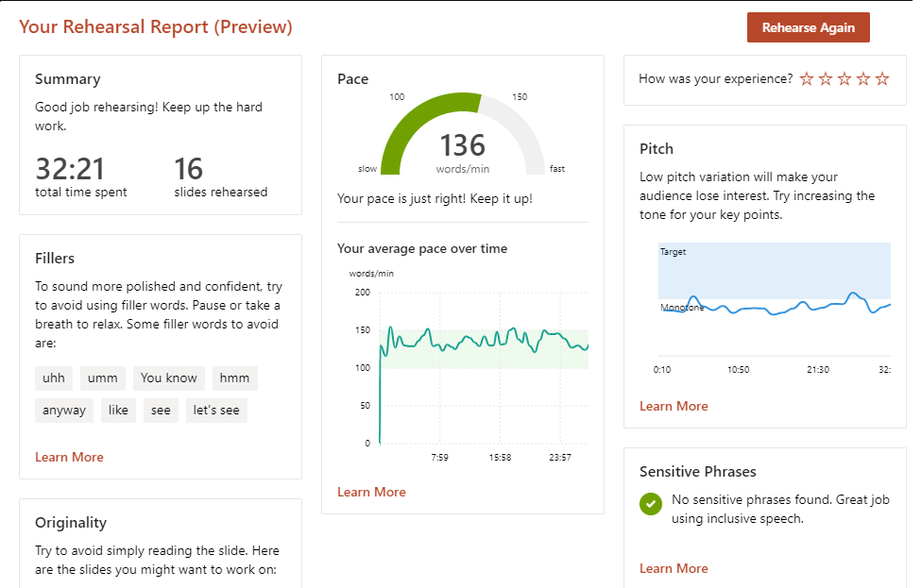
Task: Open Learn More under Pace
Action: [x=371, y=492]
